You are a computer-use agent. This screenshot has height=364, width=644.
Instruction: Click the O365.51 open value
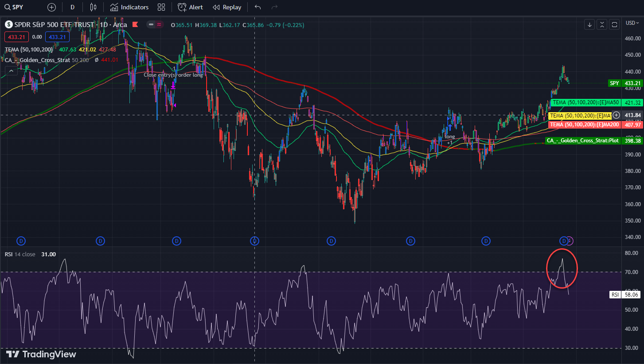[182, 25]
